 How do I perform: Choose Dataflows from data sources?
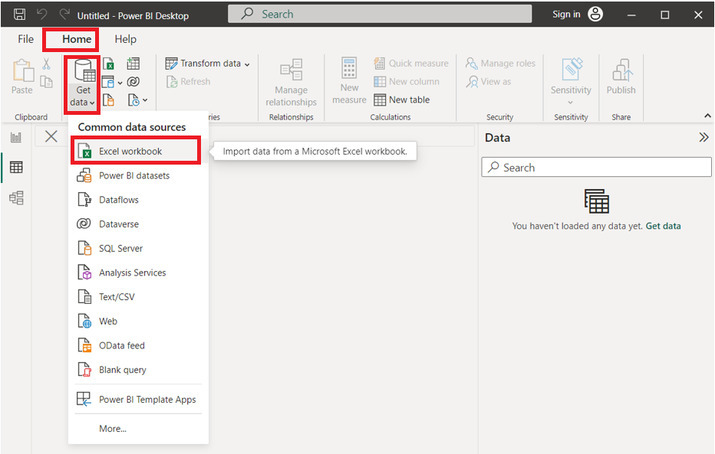[138, 200]
